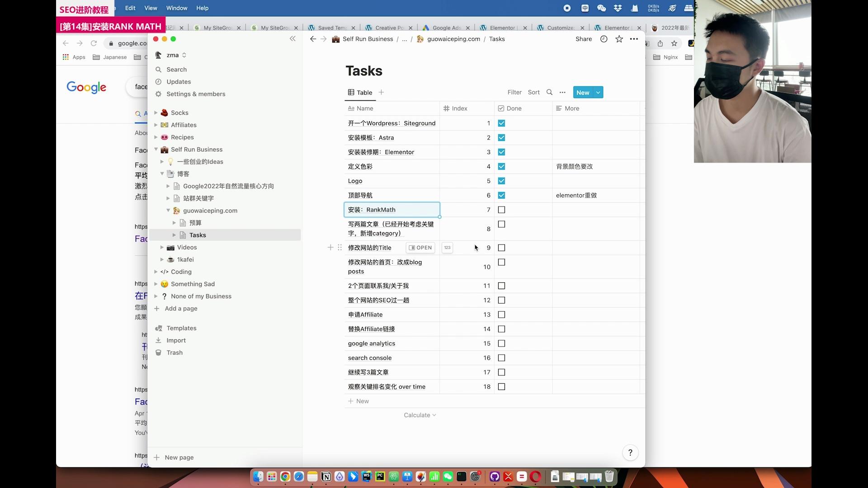Image resolution: width=868 pixels, height=488 pixels.
Task: Expand the Videos page tree
Action: click(162, 247)
